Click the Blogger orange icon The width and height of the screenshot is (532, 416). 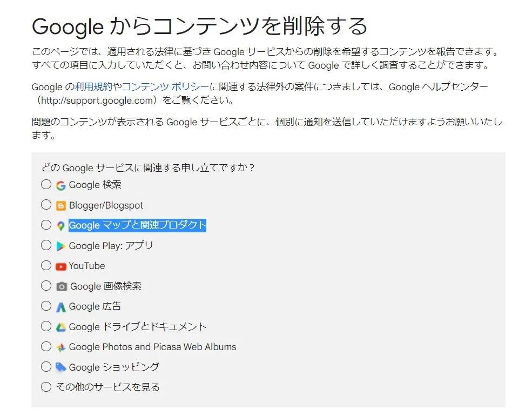click(61, 206)
